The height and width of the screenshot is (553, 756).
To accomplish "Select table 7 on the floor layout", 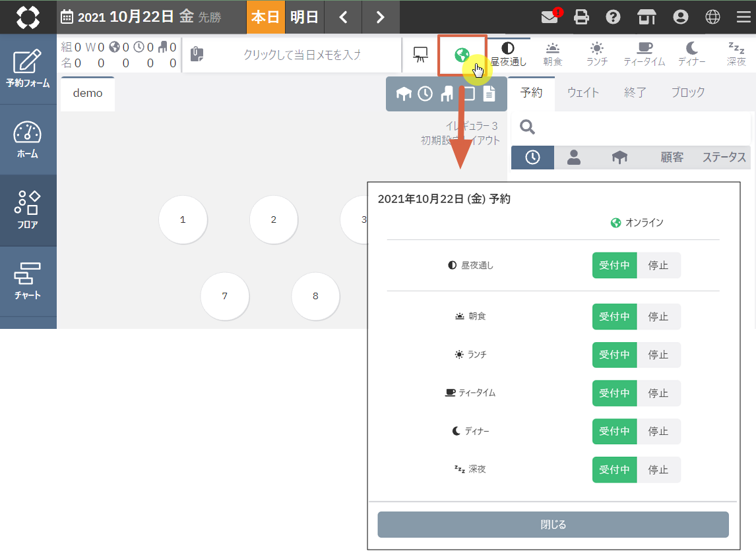I will pyautogui.click(x=224, y=297).
